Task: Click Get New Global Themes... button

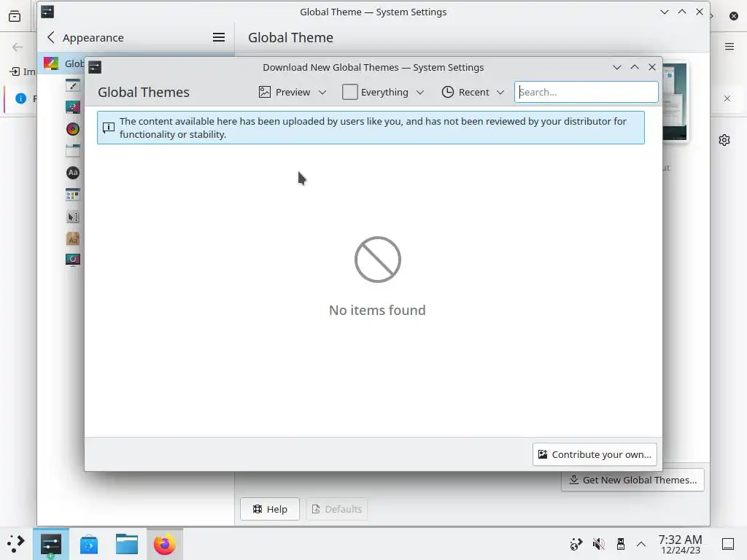Action: pyautogui.click(x=632, y=480)
